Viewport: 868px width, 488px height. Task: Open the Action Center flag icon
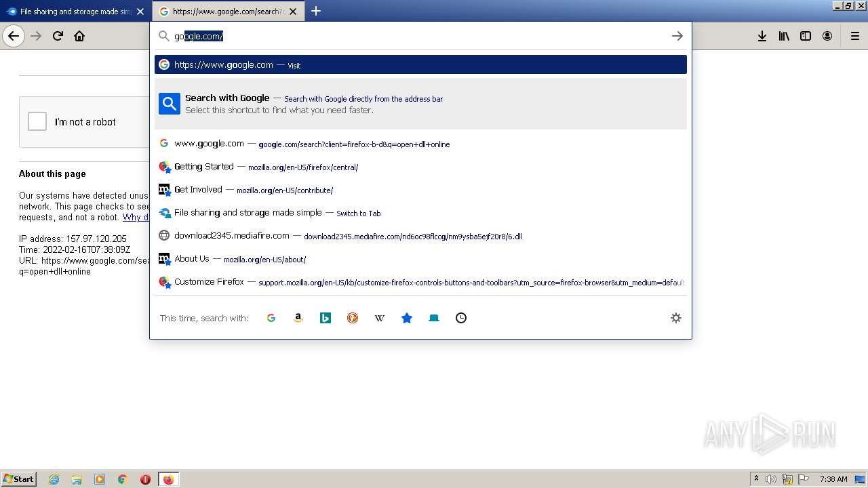tap(804, 479)
